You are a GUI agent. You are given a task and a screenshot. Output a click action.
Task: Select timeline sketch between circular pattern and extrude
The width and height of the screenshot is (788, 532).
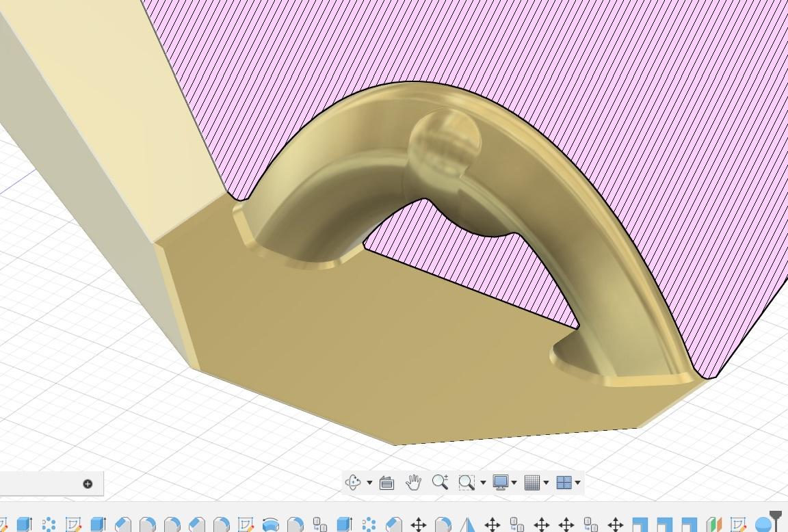(x=73, y=524)
